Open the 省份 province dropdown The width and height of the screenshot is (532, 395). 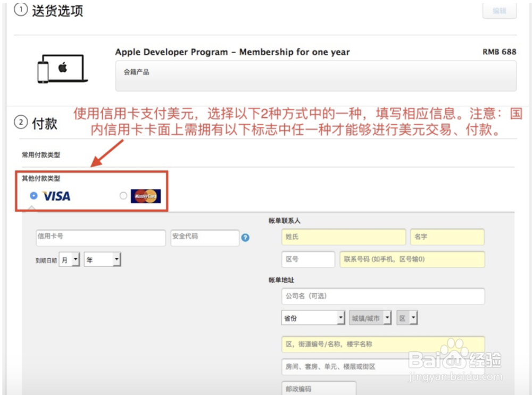pos(313,318)
